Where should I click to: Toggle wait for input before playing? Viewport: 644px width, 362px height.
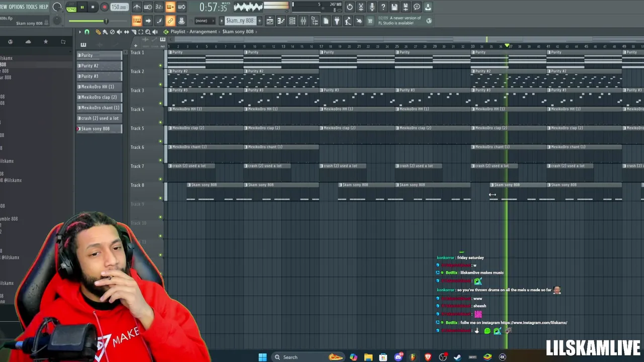click(148, 7)
